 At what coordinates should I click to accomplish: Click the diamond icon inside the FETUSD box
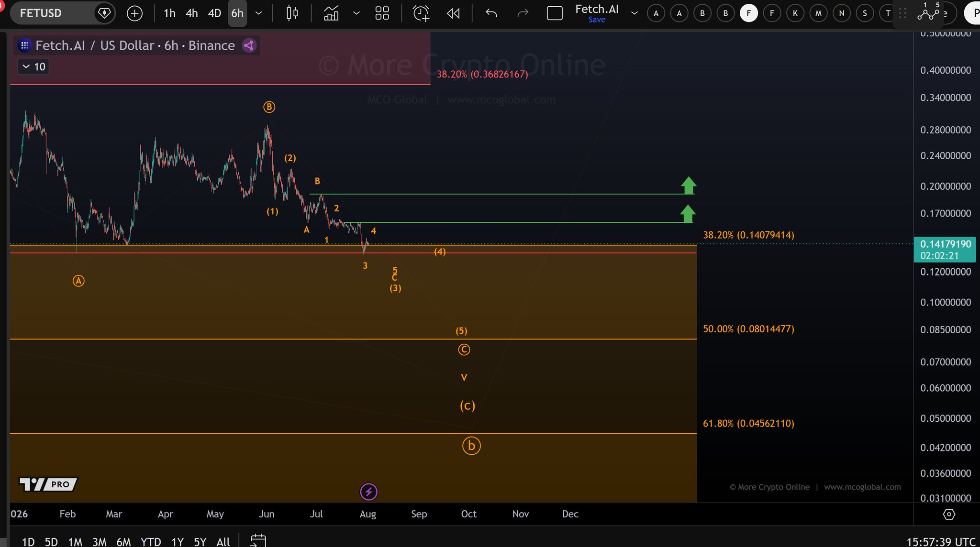click(x=104, y=13)
